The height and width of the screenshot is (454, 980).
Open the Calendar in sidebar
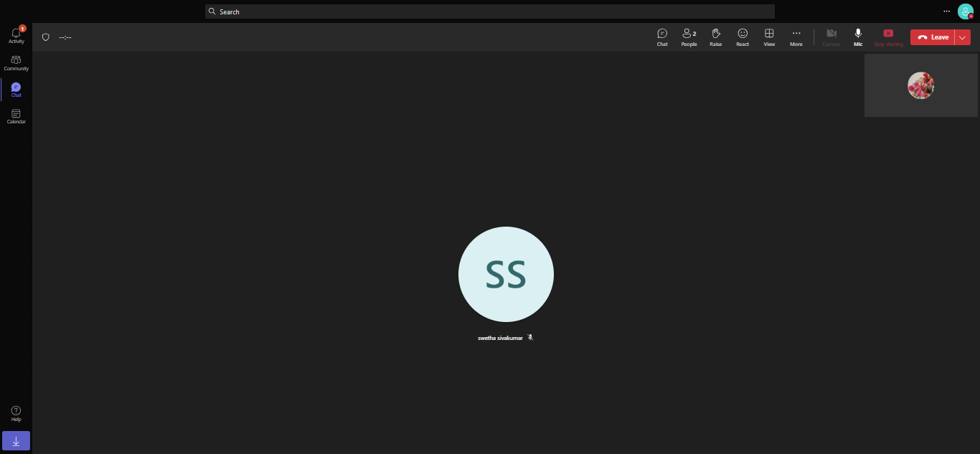pos(16,116)
